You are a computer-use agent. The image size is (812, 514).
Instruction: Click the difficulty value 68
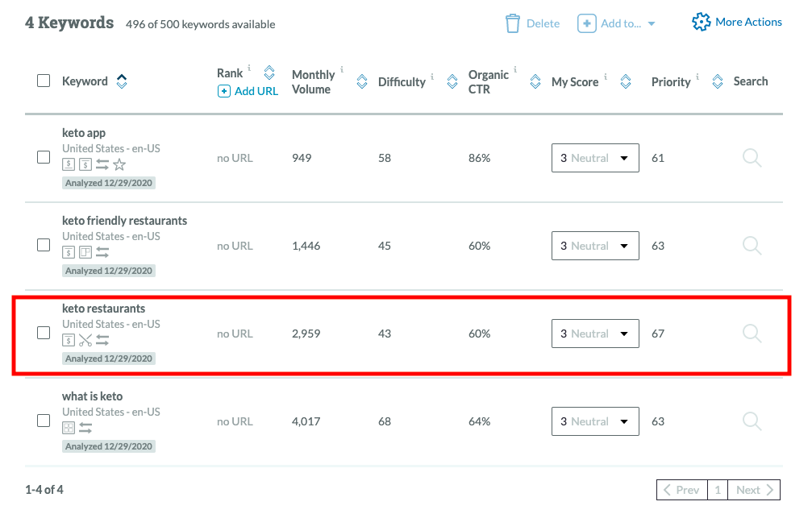(385, 422)
